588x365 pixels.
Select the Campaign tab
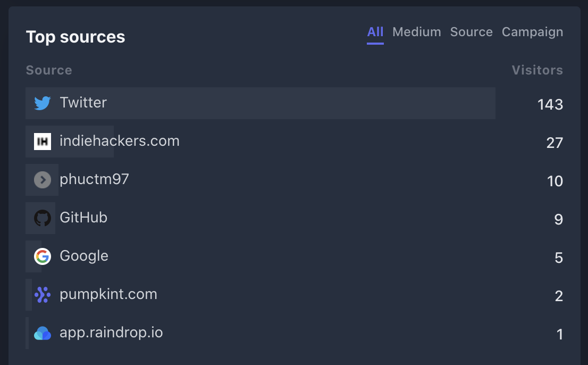(x=532, y=32)
